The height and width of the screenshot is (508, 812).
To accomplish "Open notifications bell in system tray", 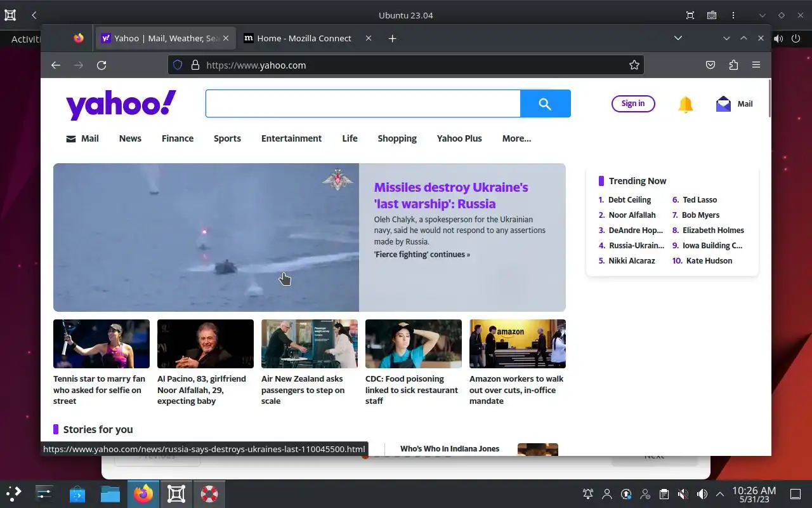I will coord(588,494).
